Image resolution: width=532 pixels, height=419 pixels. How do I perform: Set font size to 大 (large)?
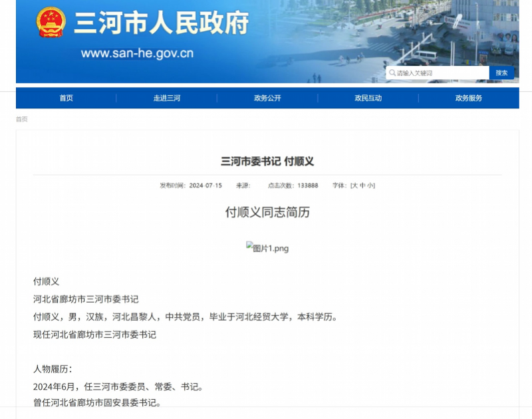coord(355,186)
